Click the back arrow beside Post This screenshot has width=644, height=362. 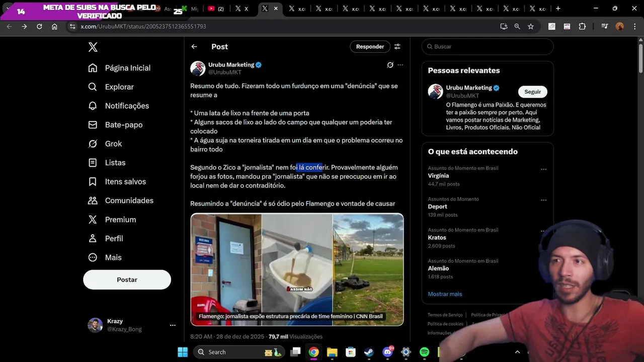[x=194, y=47]
